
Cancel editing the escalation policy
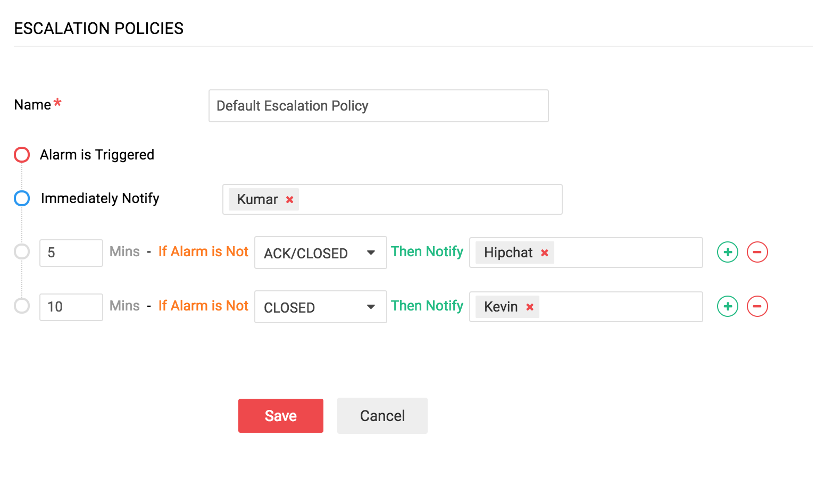(x=382, y=416)
